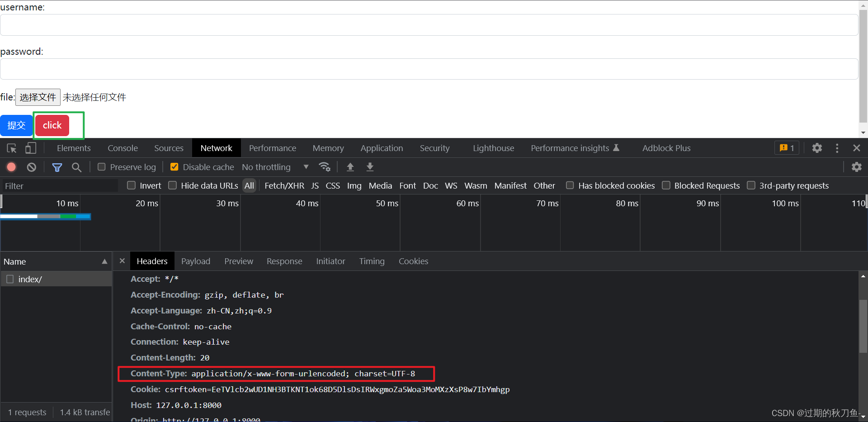868x422 pixels.
Task: Enable the Preserve log checkbox
Action: pos(102,167)
